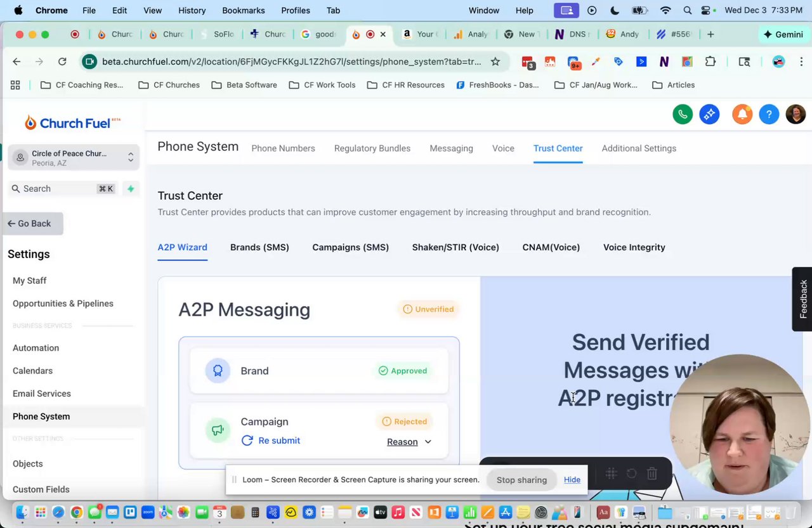Screen dimensions: 812x528
Task: Open the blue AI sparkle assistant icon
Action: click(x=709, y=114)
